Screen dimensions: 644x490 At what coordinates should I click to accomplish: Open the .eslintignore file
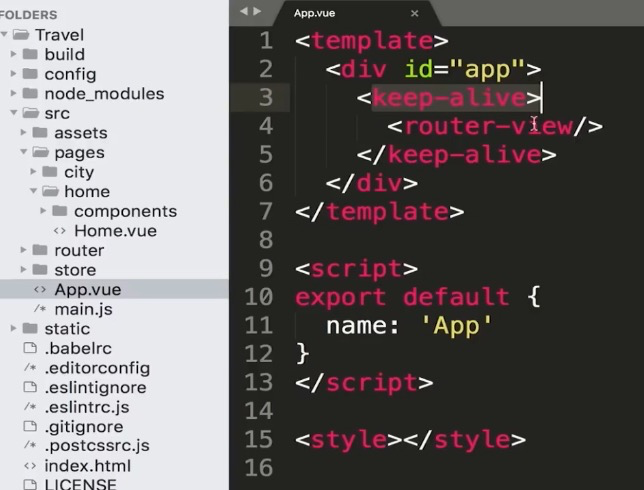point(95,387)
